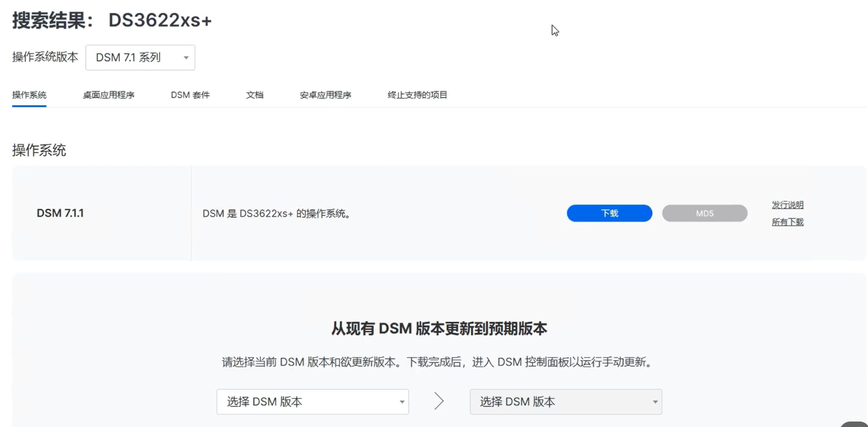Click the DSM 7.1.1 version name
The height and width of the screenshot is (427, 868).
pos(60,213)
